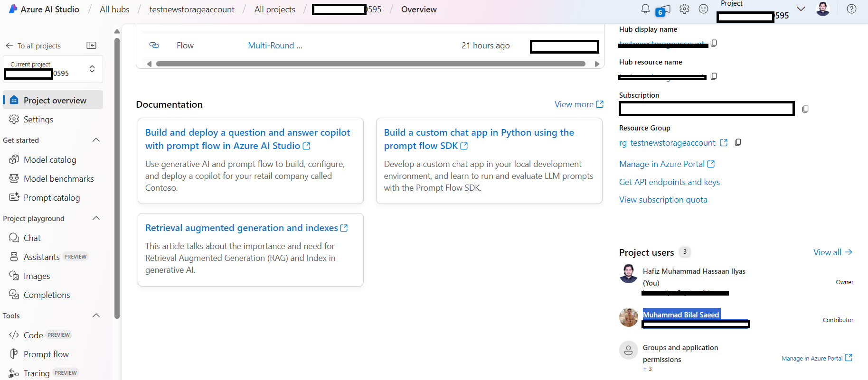
Task: Open the Multi-Round flow link
Action: [275, 46]
